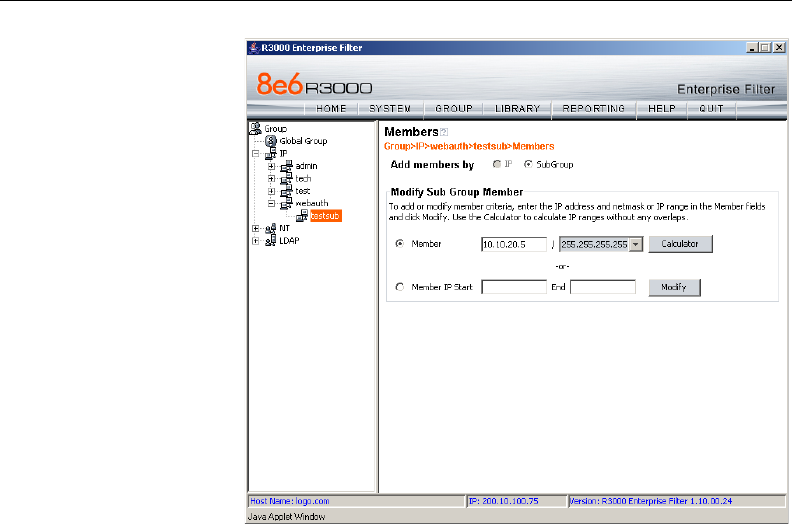Click the Host Name: logo.com status text
Screen dimensions: 792x524
tap(289, 501)
